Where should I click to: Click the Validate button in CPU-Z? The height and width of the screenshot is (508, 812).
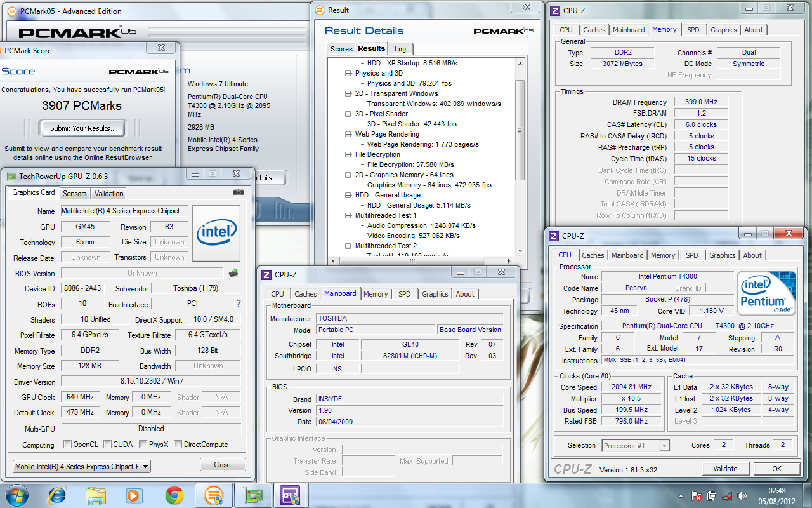click(725, 469)
